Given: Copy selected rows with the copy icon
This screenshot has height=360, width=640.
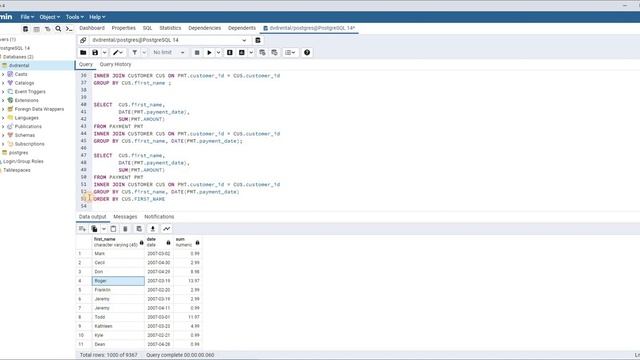Looking at the screenshot, I should (94, 229).
